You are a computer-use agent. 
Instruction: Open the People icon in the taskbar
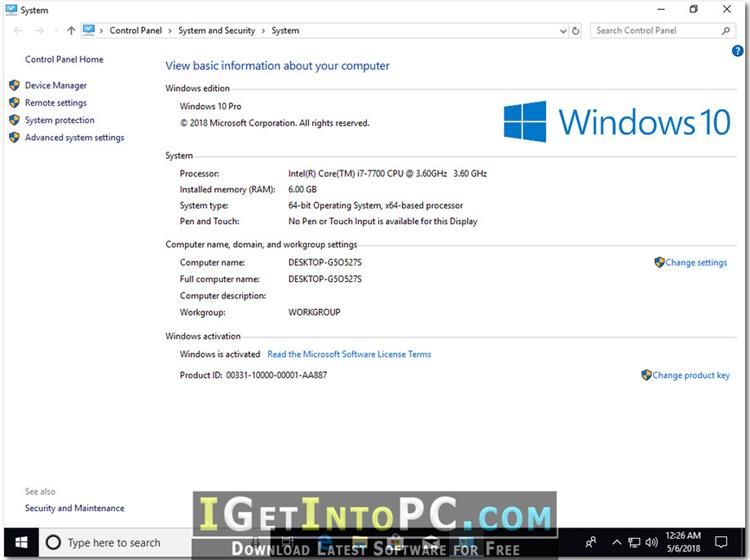point(591,542)
